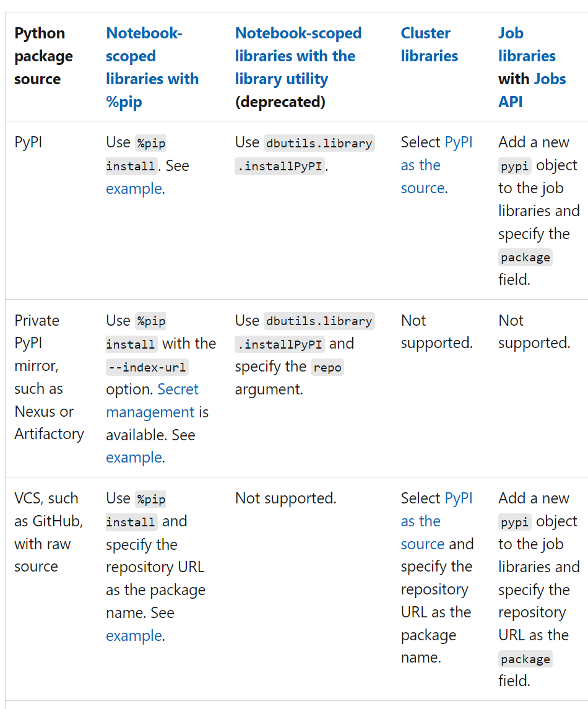Image resolution: width=588 pixels, height=709 pixels.
Task: Open the Secret management link
Action: click(x=152, y=401)
